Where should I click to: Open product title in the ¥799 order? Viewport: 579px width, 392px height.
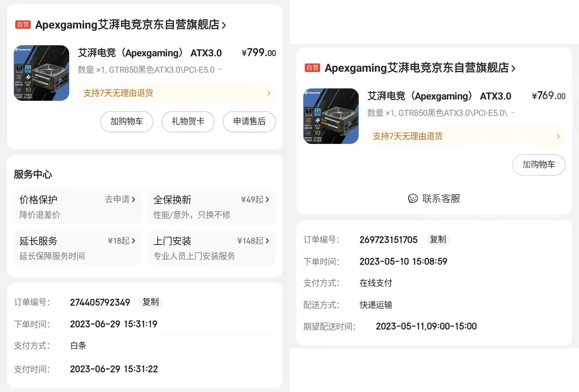(x=150, y=53)
